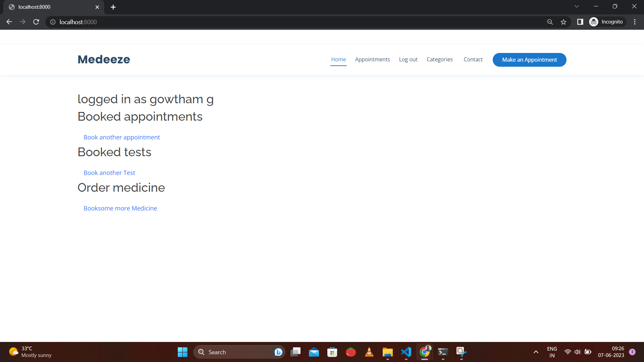Open the Book another Test link
The width and height of the screenshot is (644, 362).
tap(109, 173)
